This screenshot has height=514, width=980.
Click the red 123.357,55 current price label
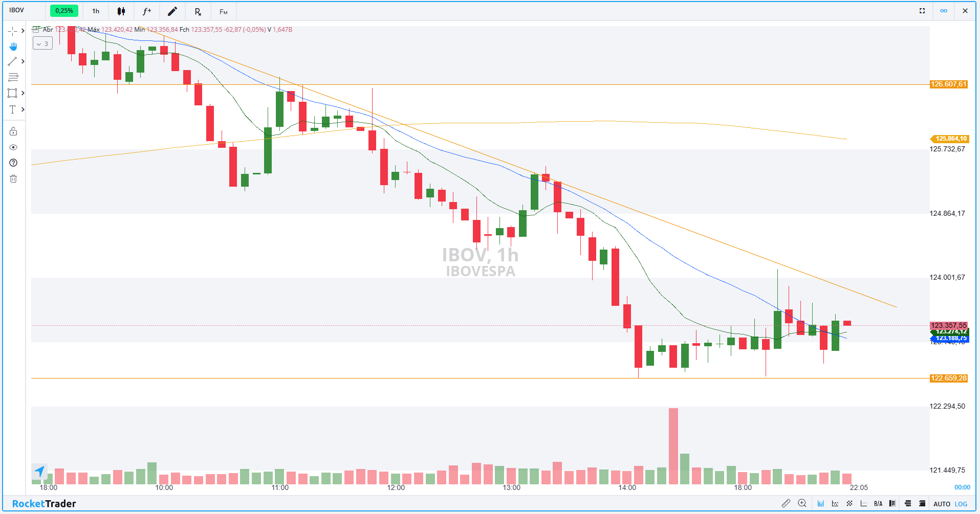(949, 325)
